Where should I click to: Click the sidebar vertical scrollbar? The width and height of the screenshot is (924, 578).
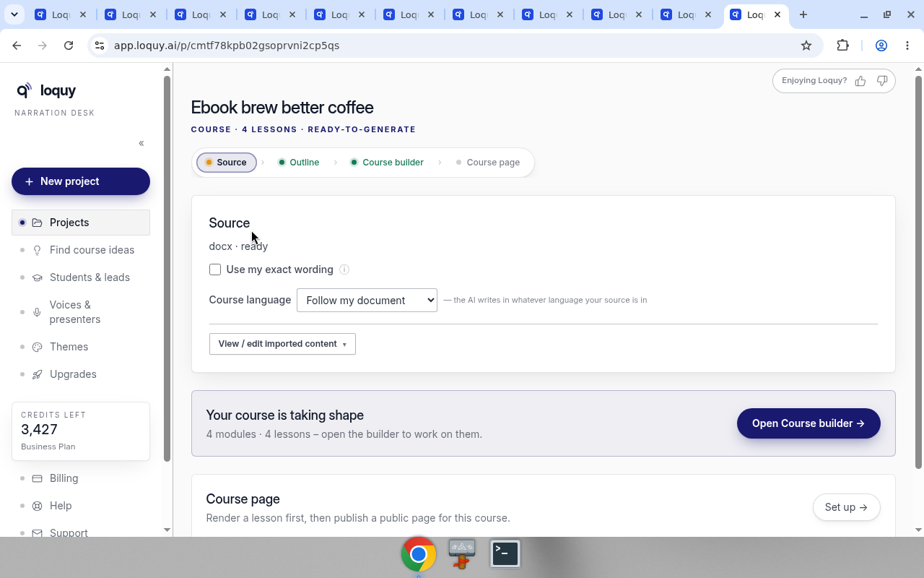(x=167, y=268)
